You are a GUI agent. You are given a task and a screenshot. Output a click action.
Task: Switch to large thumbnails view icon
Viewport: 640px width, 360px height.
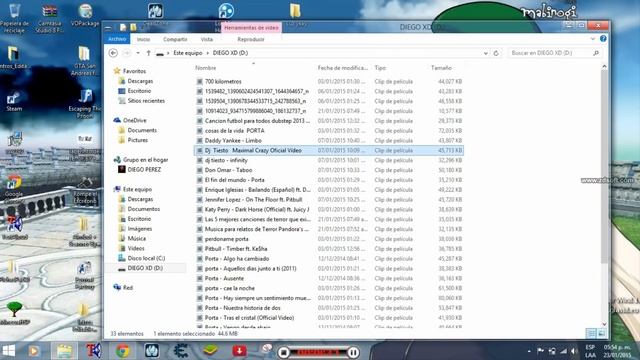(601, 333)
